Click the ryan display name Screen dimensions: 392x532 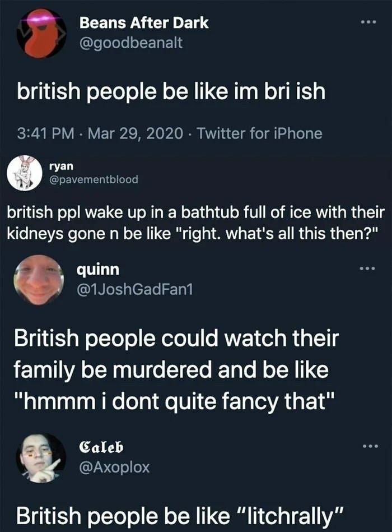[x=61, y=166]
